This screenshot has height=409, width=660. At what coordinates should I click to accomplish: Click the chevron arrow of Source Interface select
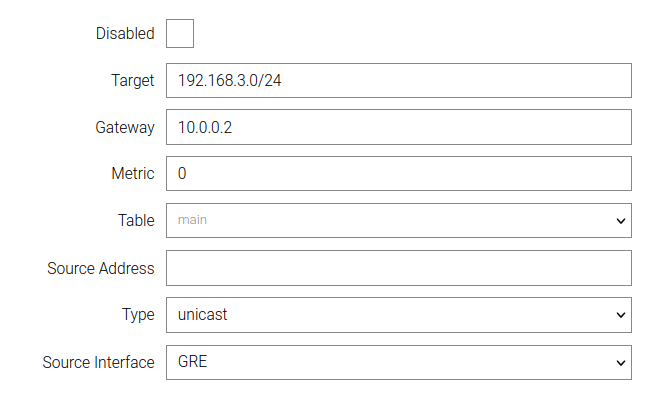(x=620, y=362)
